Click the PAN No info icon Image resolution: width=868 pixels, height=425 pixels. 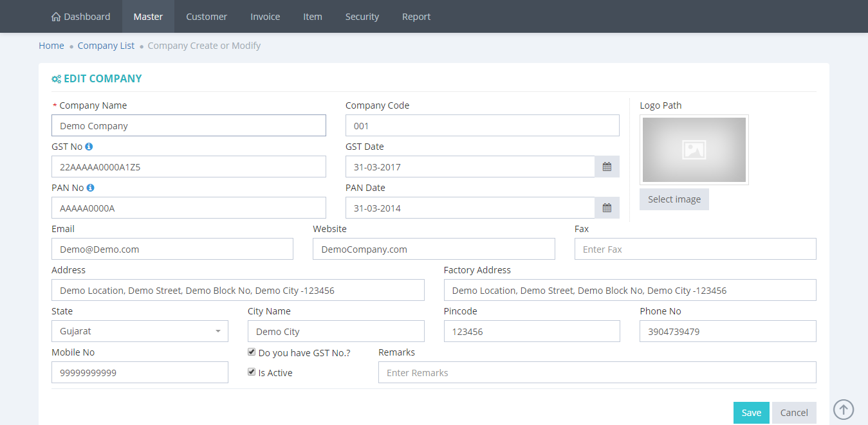90,188
